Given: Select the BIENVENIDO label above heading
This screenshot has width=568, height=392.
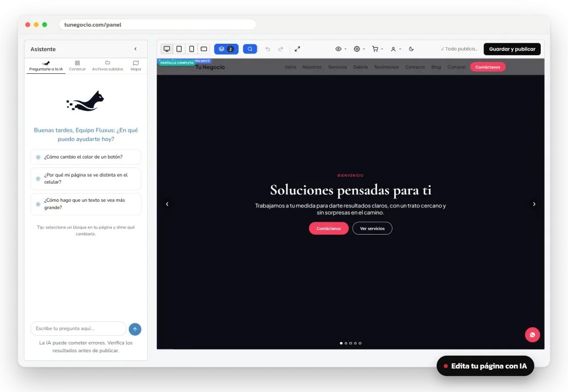Looking at the screenshot, I should (350, 176).
